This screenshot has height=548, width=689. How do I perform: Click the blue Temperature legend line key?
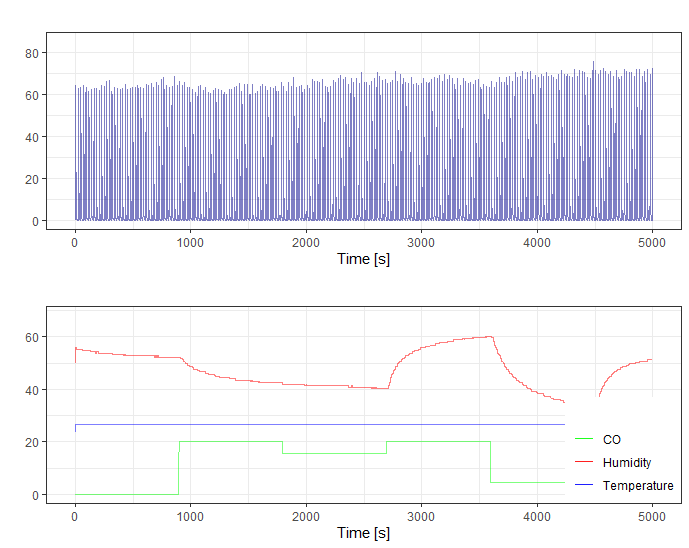click(x=584, y=485)
